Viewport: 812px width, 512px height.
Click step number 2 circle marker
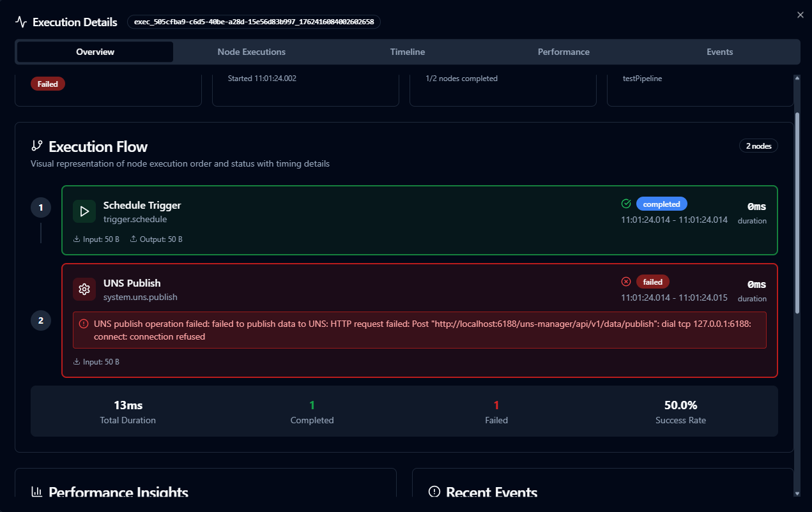(x=40, y=320)
